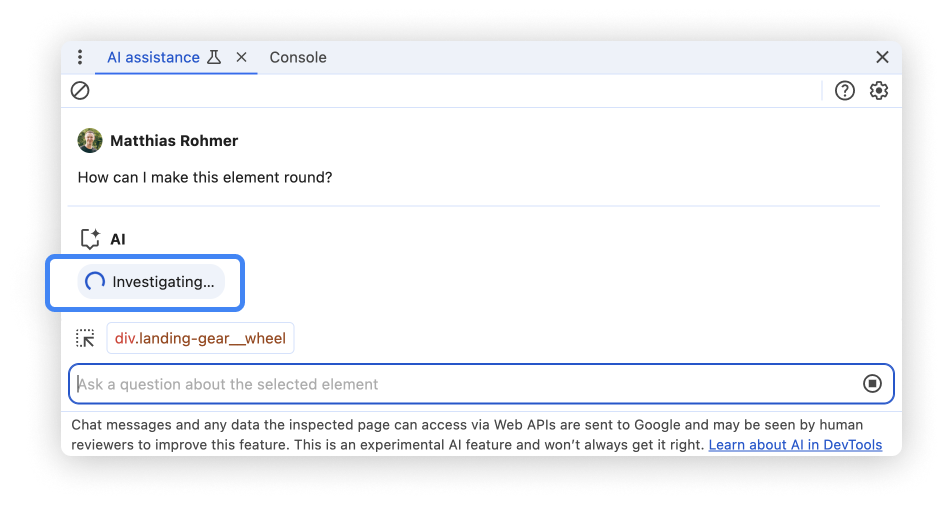Image resolution: width=947 pixels, height=505 pixels.
Task: Click the div.landing-gear__wheel element chip
Action: pyautogui.click(x=200, y=338)
